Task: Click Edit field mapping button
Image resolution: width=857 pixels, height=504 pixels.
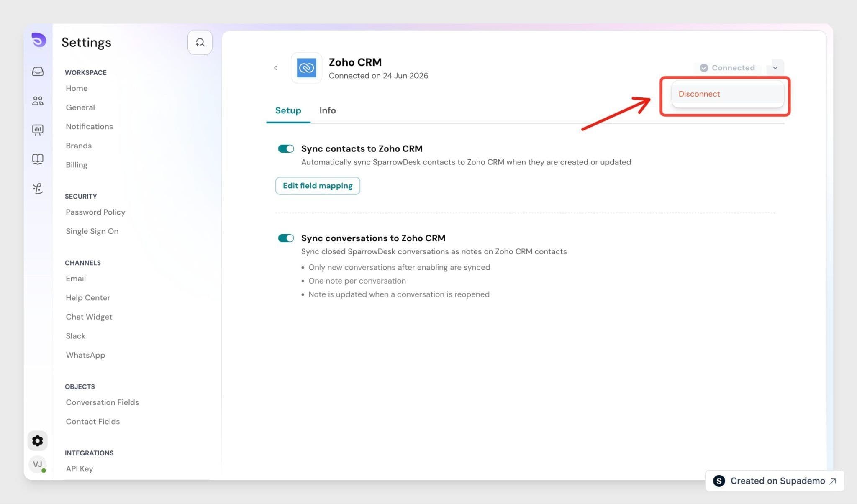Action: (x=318, y=186)
